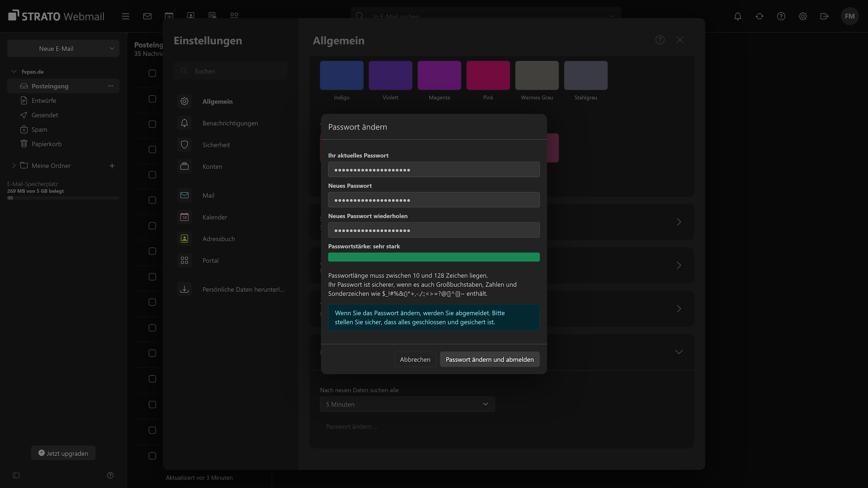Click the Benachrichtigungen bell icon
The width and height of the screenshot is (868, 488).
coord(184,123)
